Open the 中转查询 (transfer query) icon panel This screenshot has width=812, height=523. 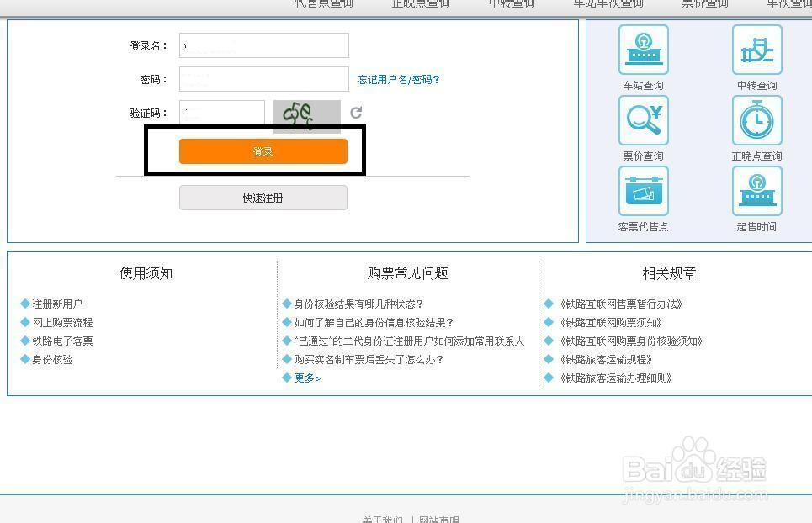(756, 49)
